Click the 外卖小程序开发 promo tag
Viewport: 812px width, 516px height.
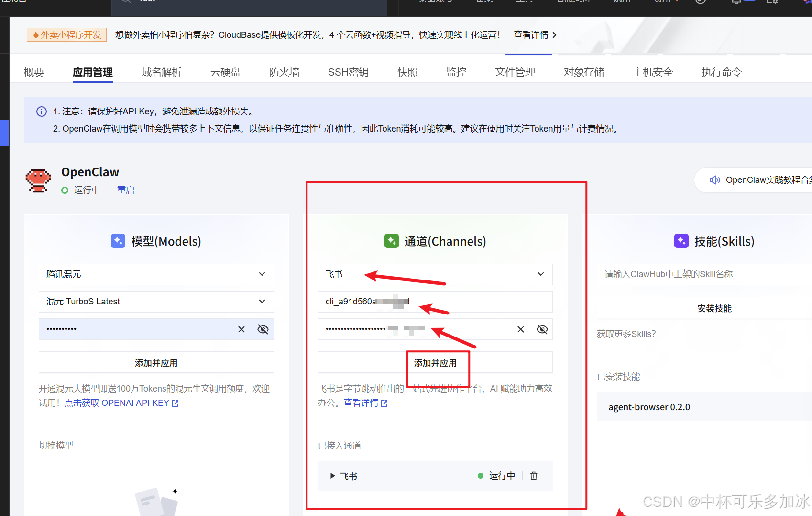point(67,35)
